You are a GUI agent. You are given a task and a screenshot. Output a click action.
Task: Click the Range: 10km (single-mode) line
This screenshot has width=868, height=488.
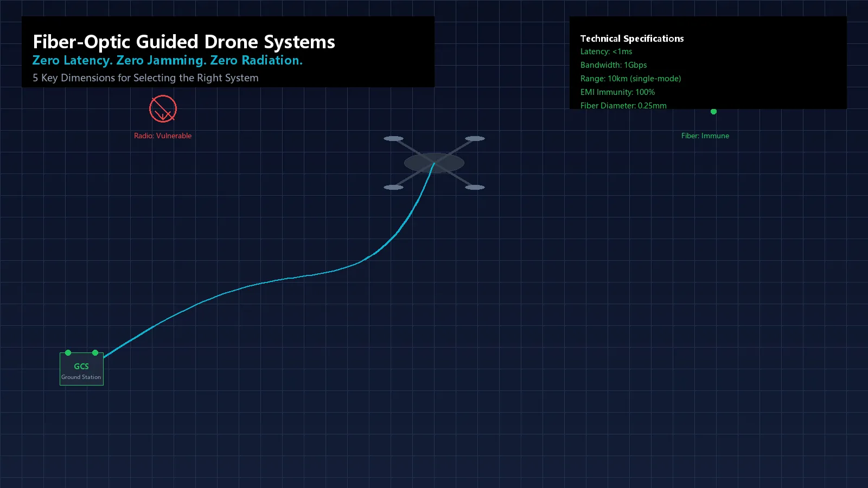point(630,79)
